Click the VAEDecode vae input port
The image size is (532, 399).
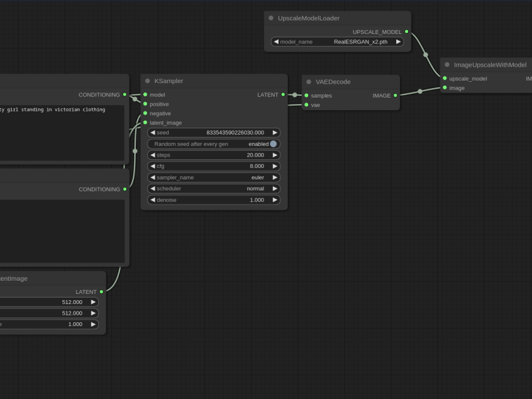coord(306,105)
